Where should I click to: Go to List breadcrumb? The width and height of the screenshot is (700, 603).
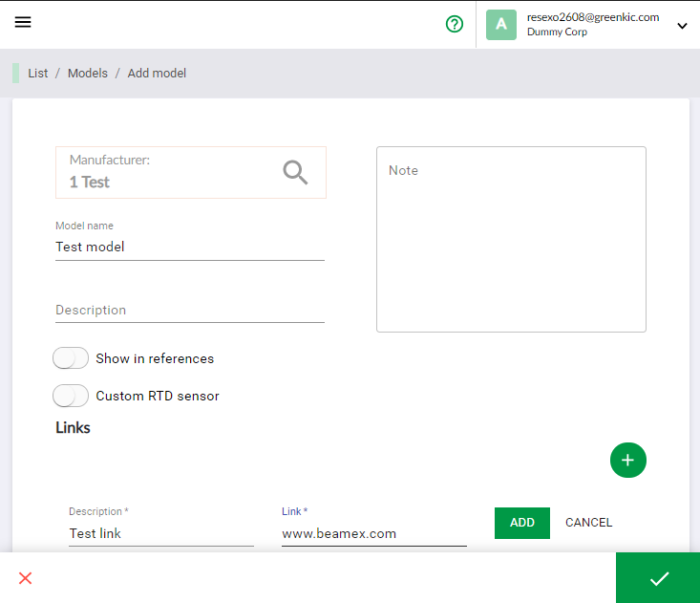point(38,73)
